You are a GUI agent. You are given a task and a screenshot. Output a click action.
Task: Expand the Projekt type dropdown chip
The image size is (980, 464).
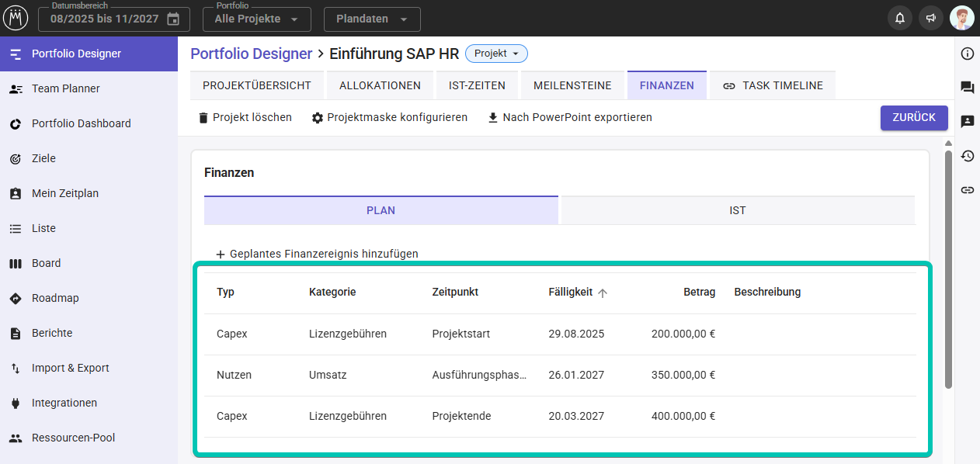496,54
